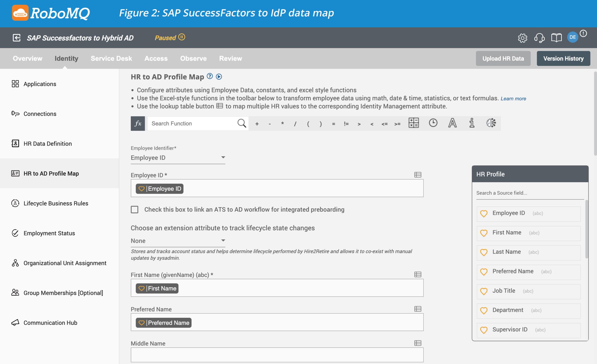Select HR Data Definition in the sidebar
This screenshot has width=597, height=364.
48,143
